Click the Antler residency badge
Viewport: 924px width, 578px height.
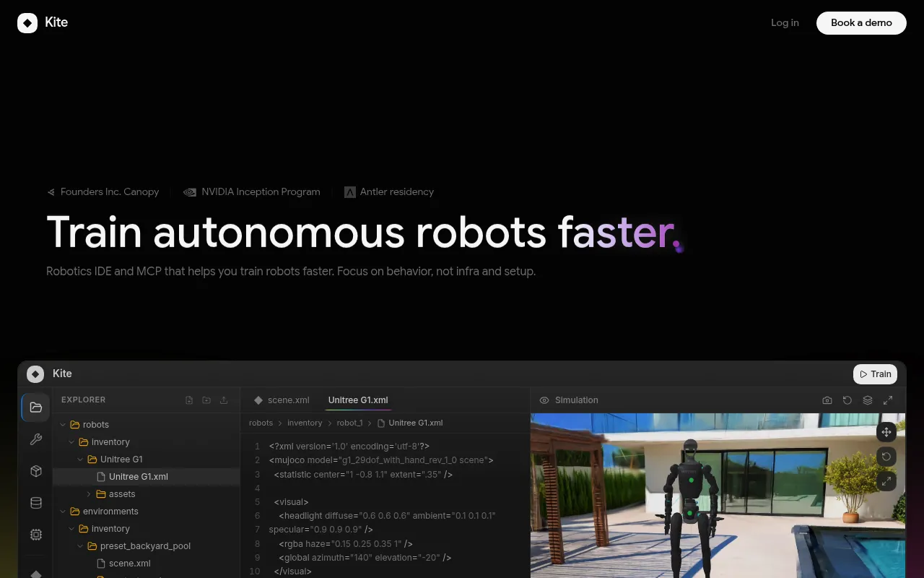pos(389,191)
